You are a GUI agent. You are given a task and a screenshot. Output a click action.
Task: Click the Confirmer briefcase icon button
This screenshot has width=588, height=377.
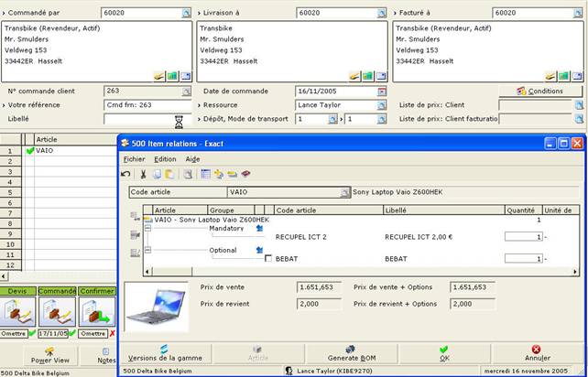(97, 311)
